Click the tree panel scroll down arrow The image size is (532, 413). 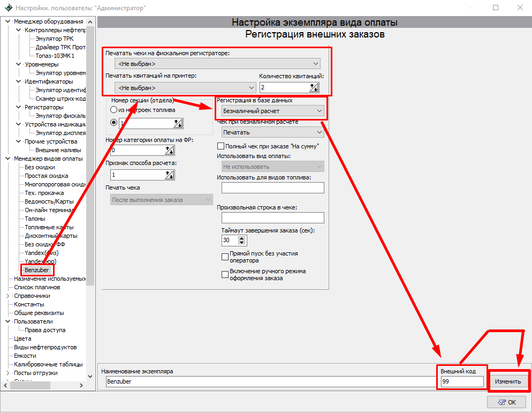pos(90,377)
